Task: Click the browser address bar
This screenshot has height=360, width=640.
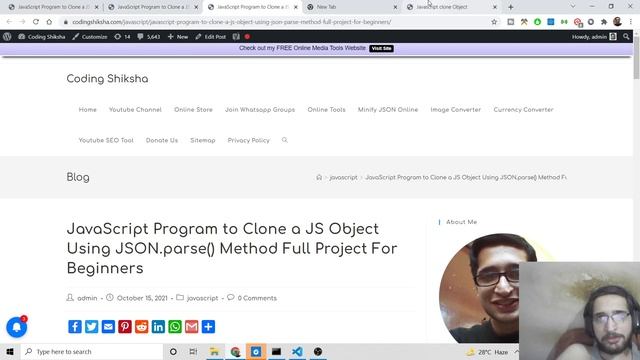Action: point(278,22)
